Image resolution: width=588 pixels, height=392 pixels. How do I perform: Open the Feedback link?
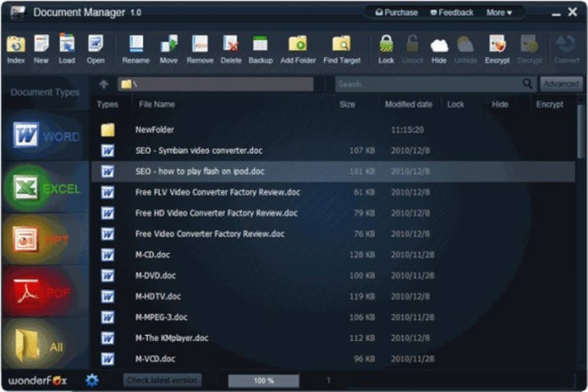pyautogui.click(x=451, y=13)
